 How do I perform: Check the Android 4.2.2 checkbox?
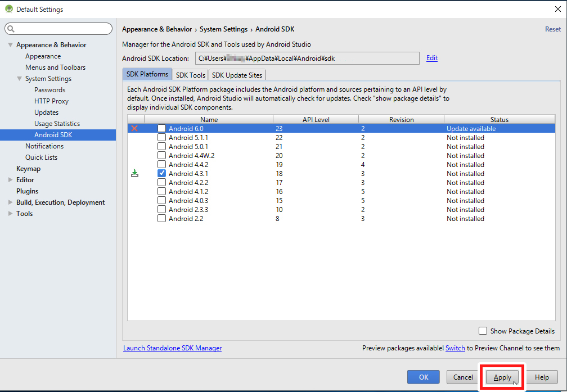pyautogui.click(x=161, y=182)
